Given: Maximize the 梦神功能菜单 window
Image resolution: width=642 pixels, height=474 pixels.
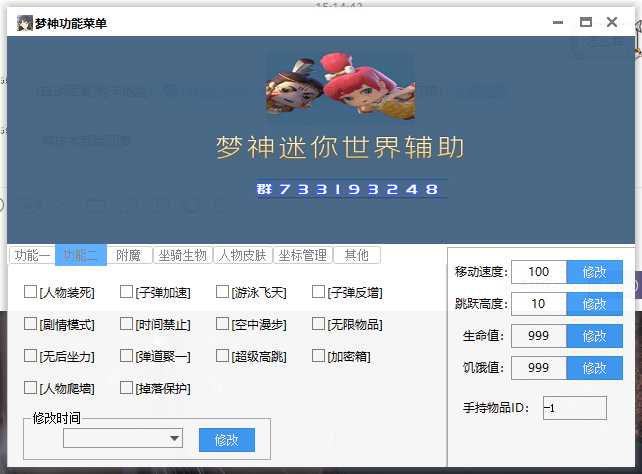Looking at the screenshot, I should click(x=586, y=22).
